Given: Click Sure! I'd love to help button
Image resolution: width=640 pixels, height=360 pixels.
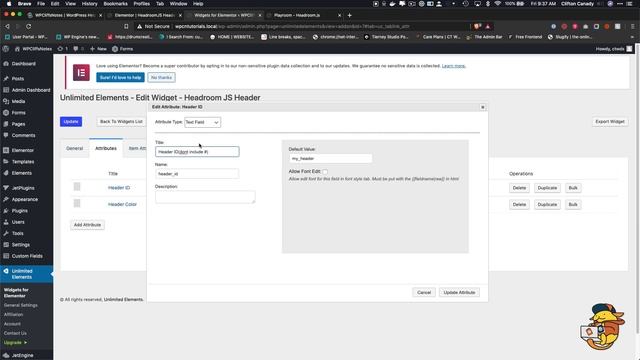Looking at the screenshot, I should click(x=120, y=78).
